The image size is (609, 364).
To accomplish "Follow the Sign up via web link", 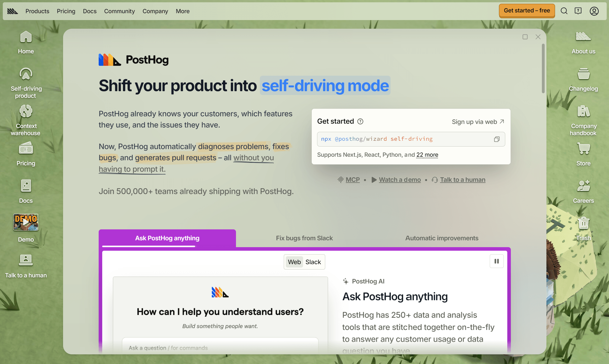I will 478,122.
